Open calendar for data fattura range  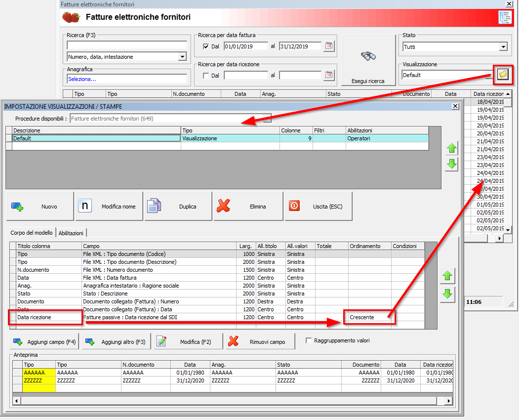point(329,46)
